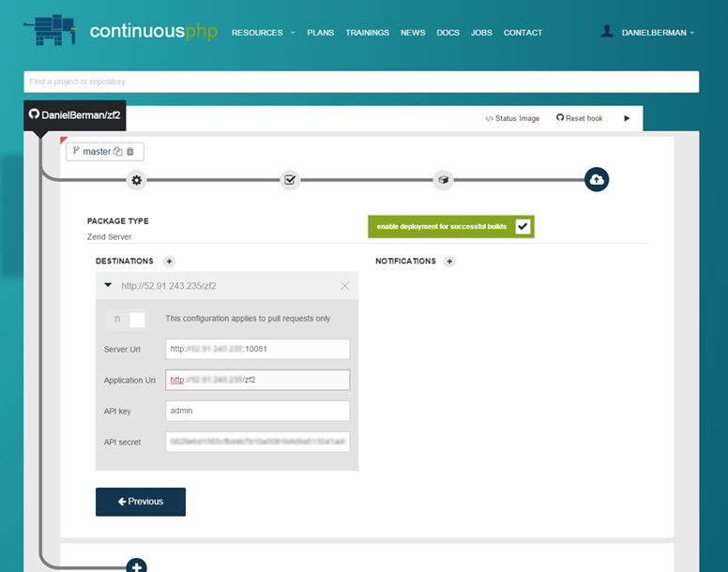Click the user avatar icon
Viewport: 728px width, 572px height.
click(x=606, y=32)
